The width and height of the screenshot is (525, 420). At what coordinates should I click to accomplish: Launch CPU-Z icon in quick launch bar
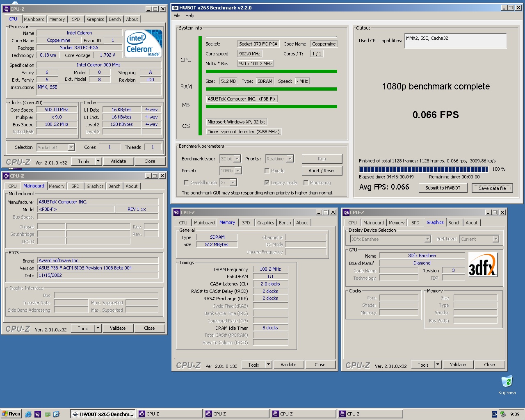[38, 414]
